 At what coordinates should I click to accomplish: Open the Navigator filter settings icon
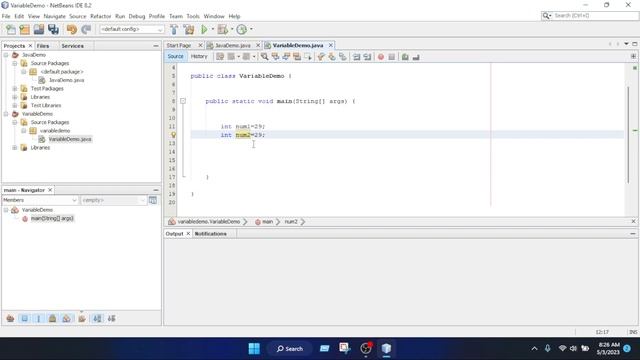(153, 200)
